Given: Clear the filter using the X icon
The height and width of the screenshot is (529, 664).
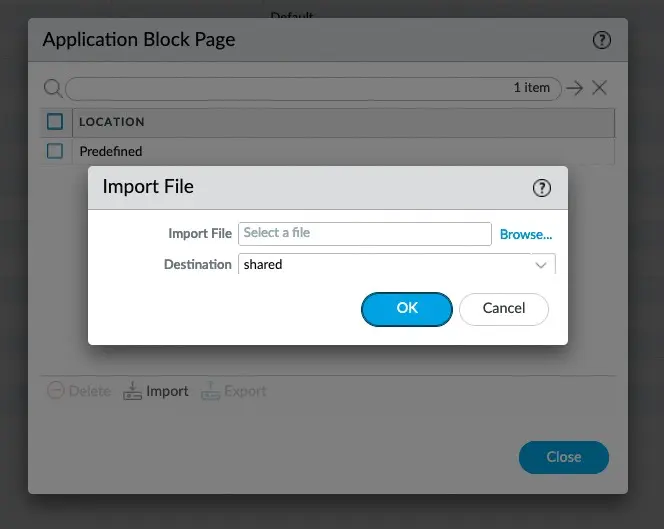Looking at the screenshot, I should [599, 88].
